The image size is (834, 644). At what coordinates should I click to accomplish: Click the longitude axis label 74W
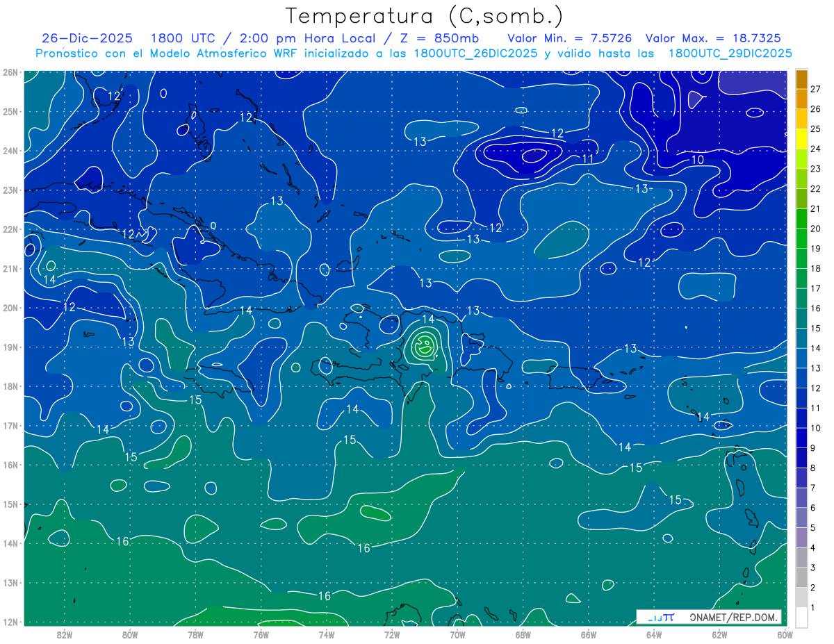pyautogui.click(x=327, y=634)
